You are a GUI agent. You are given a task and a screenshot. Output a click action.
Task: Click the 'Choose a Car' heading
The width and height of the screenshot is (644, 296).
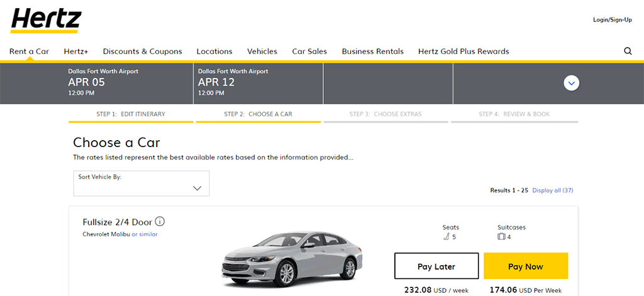point(116,143)
